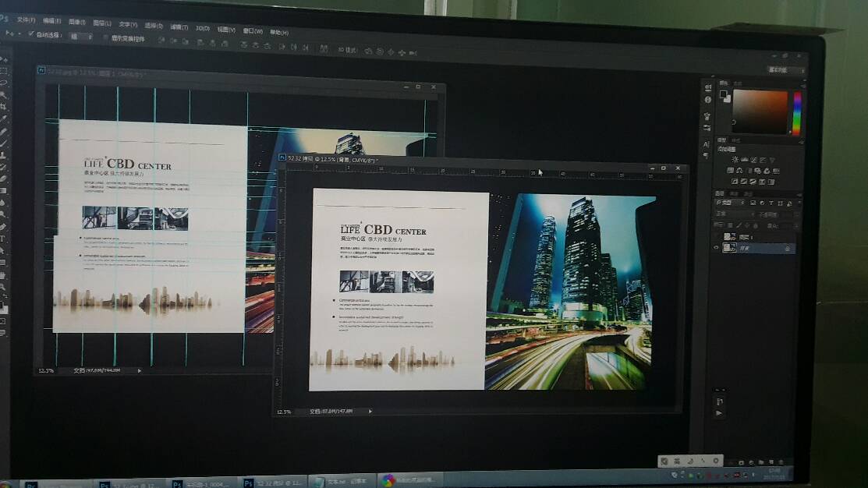868x488 pixels.
Task: Add a Hue/Saturation adjustment
Action: point(730,170)
